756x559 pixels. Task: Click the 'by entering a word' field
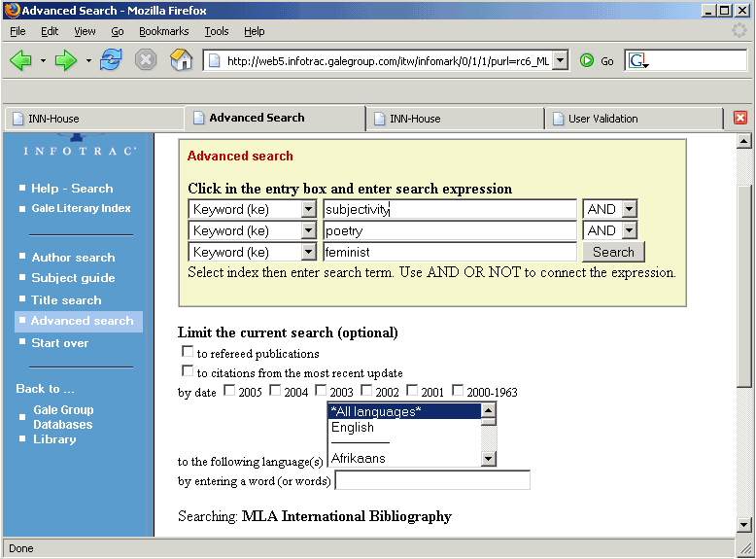pos(432,480)
